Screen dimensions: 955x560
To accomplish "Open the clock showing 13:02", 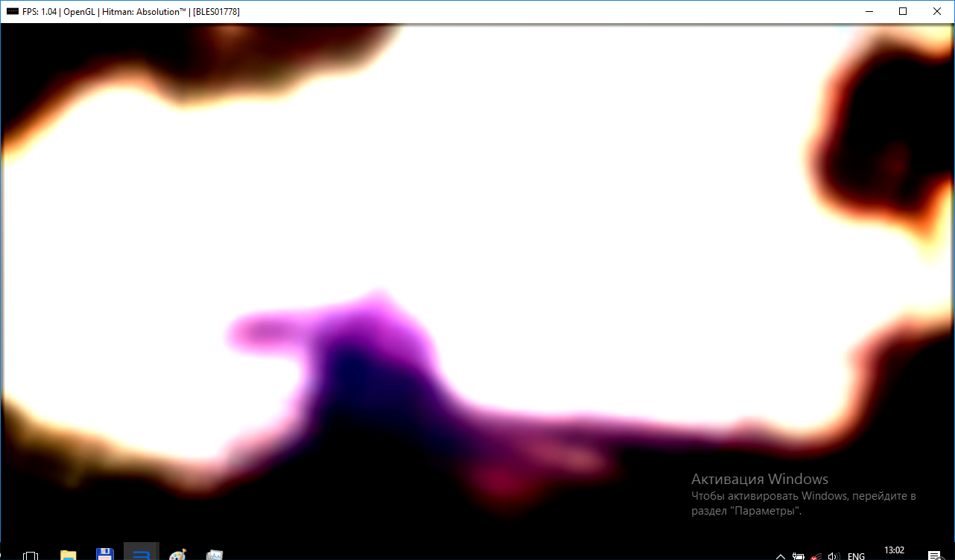I will click(894, 551).
